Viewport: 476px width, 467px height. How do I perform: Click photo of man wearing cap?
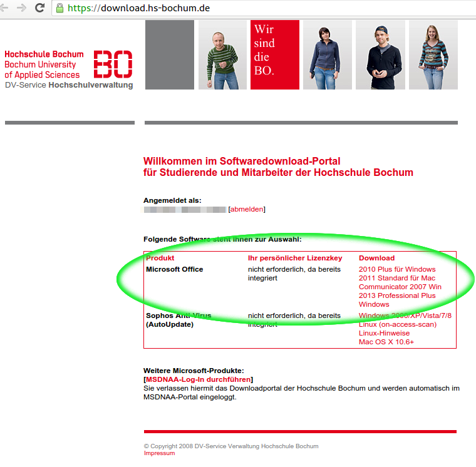tap(380, 54)
